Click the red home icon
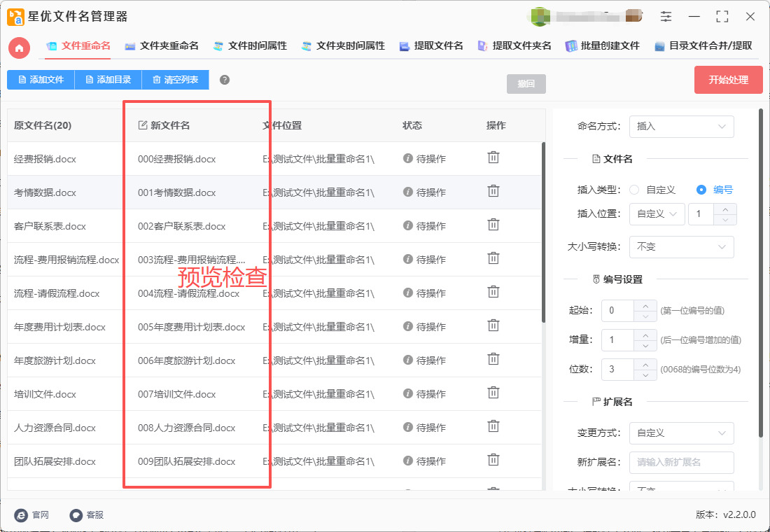This screenshot has height=532, width=770. pos(19,48)
